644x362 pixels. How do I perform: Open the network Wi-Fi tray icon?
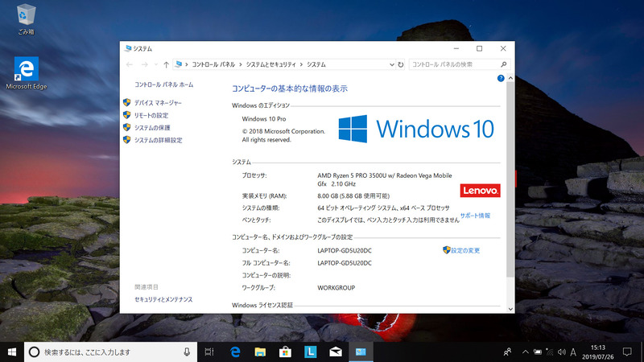point(550,352)
